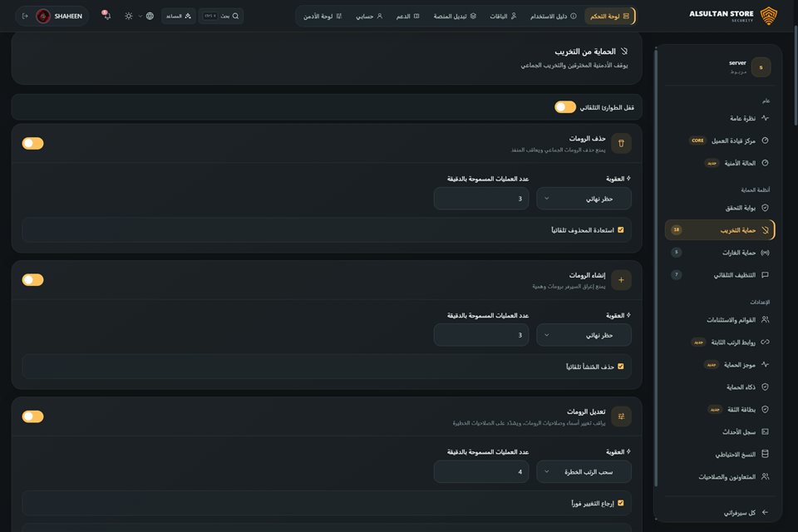
Task: Click the globe language icon
Action: tap(150, 17)
